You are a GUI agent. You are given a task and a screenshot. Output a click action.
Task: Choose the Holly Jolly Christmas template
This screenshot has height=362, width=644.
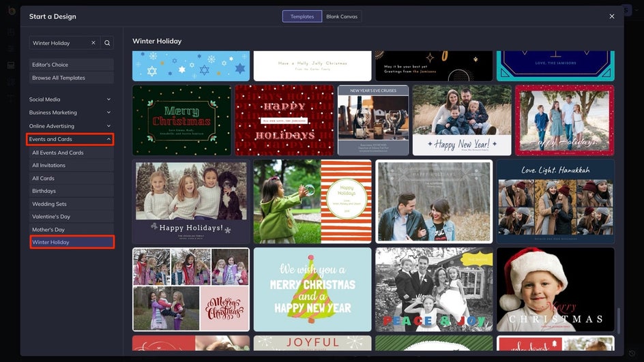click(x=312, y=65)
